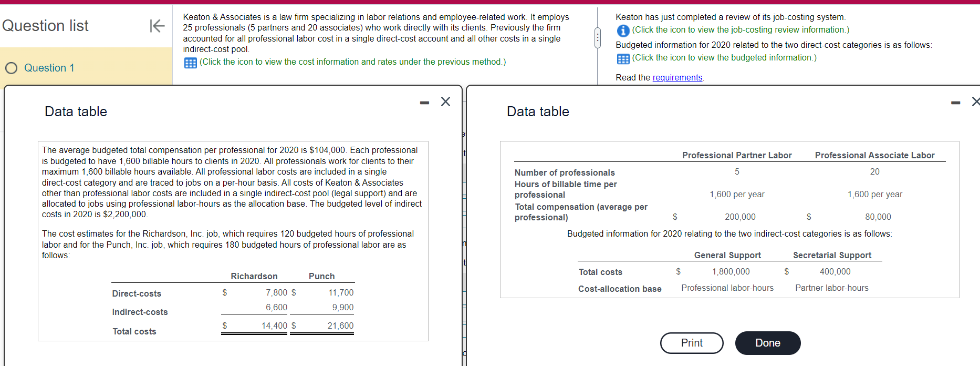Open the requirements link
This screenshot has height=366, width=980.
pyautogui.click(x=677, y=77)
